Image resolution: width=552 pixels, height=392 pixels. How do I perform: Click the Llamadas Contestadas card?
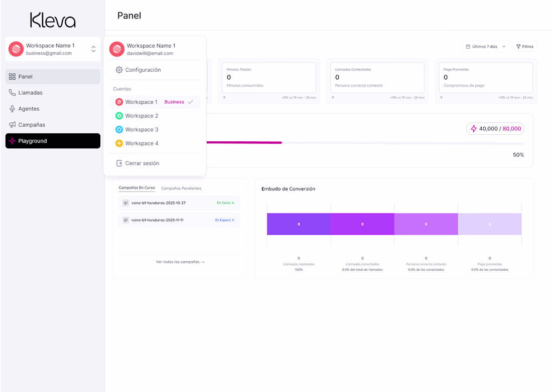[377, 78]
